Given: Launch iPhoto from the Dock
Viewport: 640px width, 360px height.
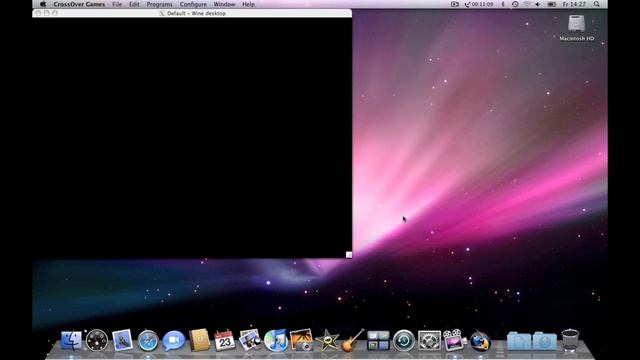Looking at the screenshot, I should click(301, 340).
